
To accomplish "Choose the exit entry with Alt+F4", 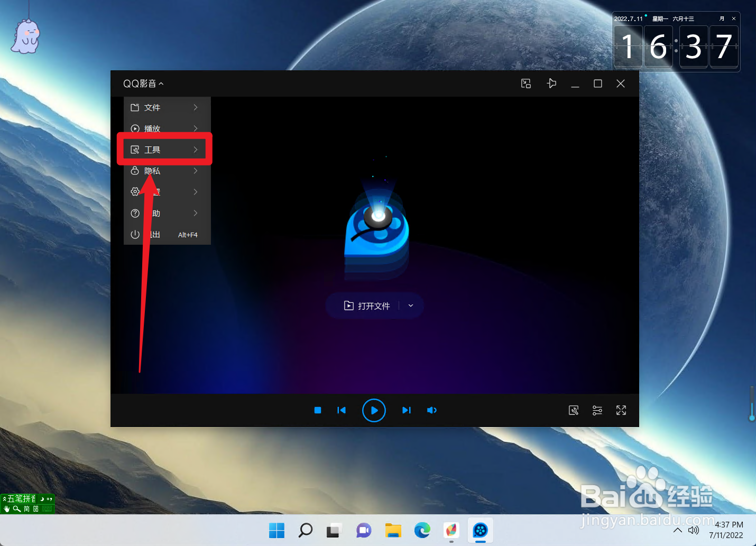I will [x=167, y=234].
